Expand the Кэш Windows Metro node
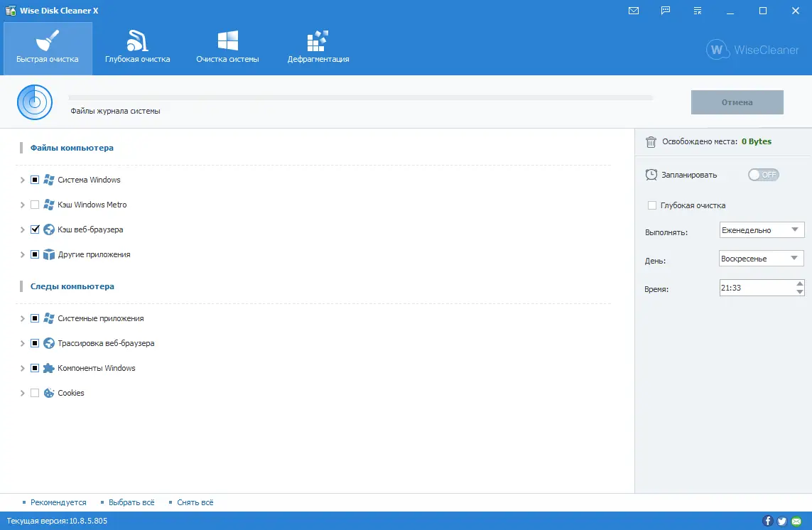Image resolution: width=812 pixels, height=530 pixels. 22,205
